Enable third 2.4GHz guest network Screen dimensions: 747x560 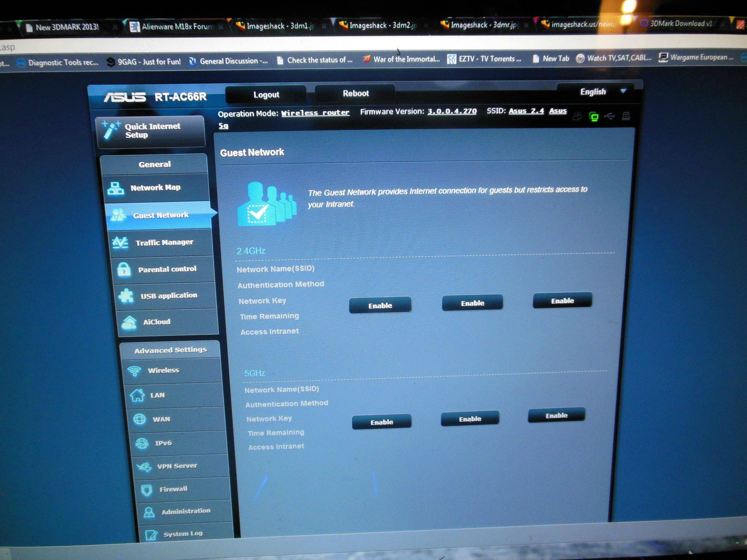(562, 300)
